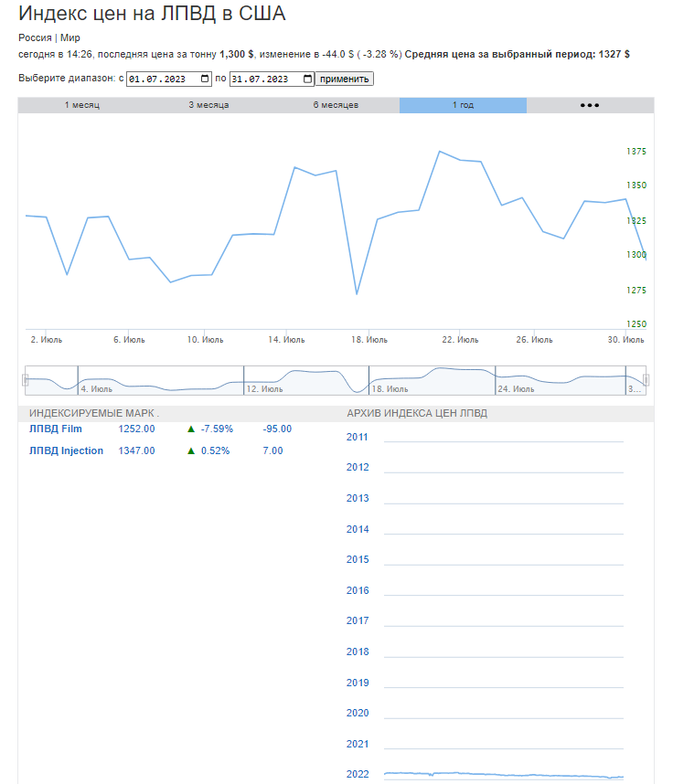Click the АРХИВ ИНДЕКСА ЦЕН ЛПВД header
The width and height of the screenshot is (673, 784).
point(417,414)
